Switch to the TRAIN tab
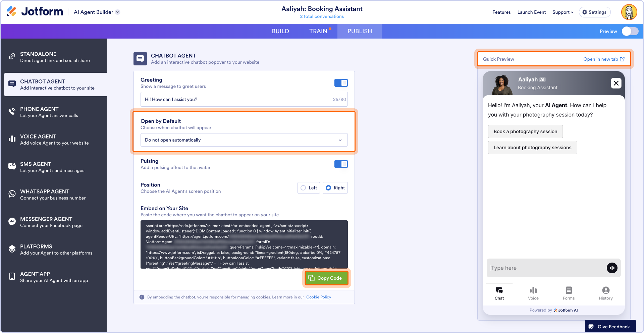This screenshot has height=333, width=644. click(x=318, y=31)
